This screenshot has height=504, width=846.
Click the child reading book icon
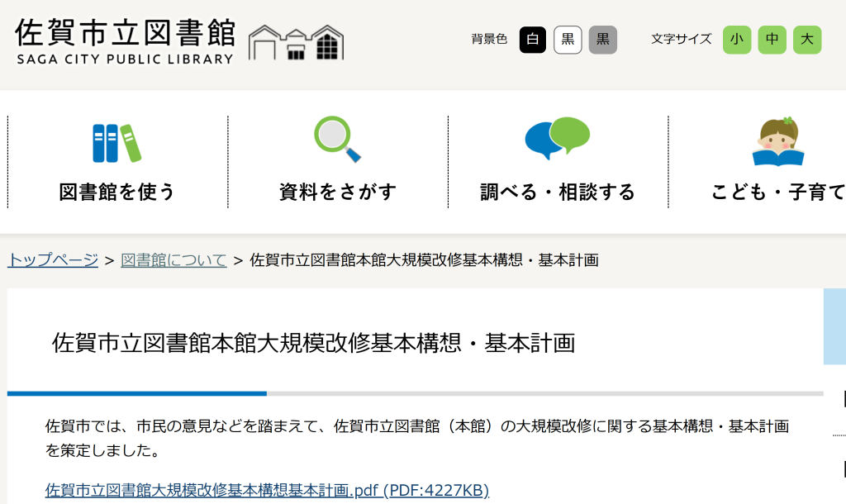tap(778, 140)
